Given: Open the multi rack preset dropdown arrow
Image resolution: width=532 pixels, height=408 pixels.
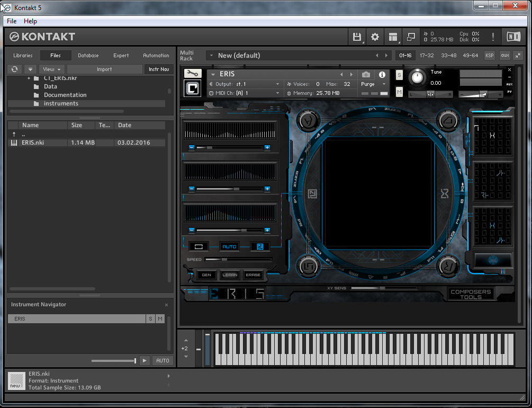Looking at the screenshot, I should 211,56.
